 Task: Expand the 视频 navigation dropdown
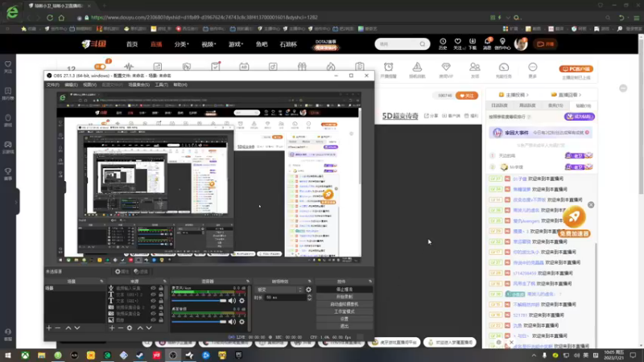(208, 44)
